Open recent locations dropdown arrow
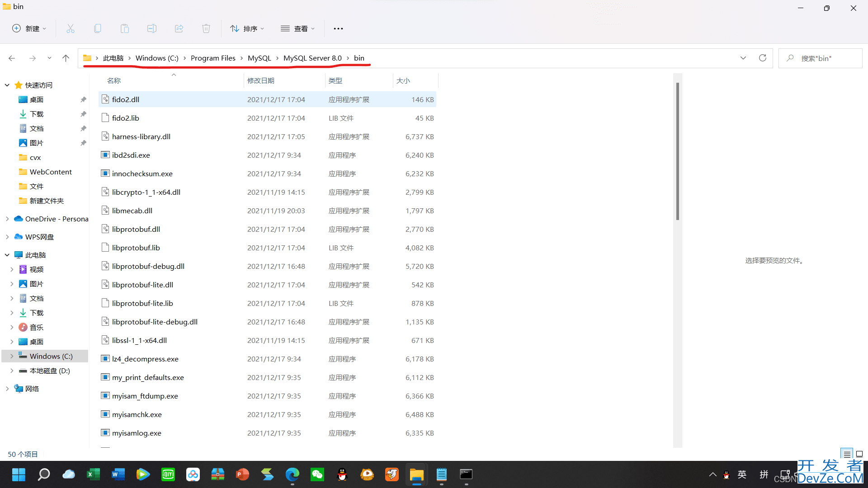The height and width of the screenshot is (488, 868). [x=49, y=58]
